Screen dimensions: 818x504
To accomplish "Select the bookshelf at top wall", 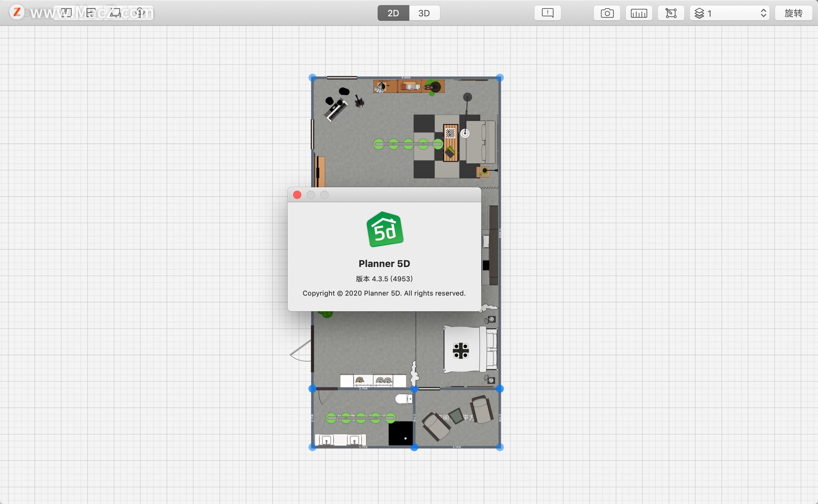I will click(409, 86).
